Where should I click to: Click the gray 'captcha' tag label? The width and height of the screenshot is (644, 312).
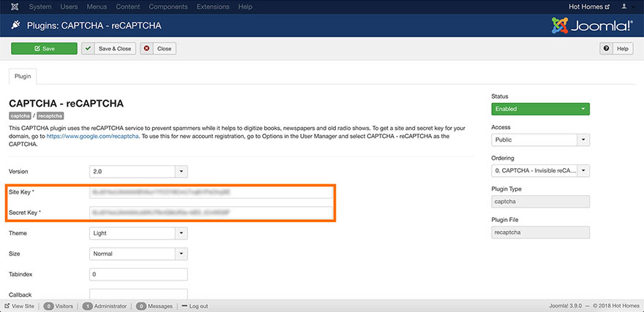[20, 115]
